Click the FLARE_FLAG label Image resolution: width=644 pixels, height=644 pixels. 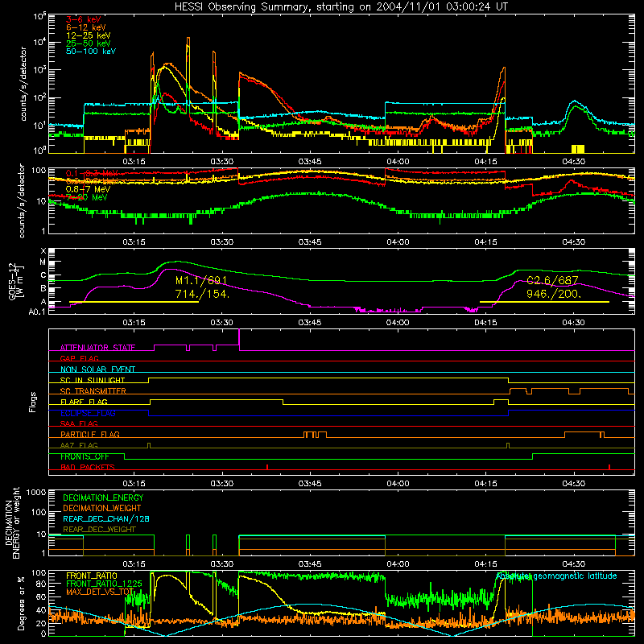tap(84, 402)
